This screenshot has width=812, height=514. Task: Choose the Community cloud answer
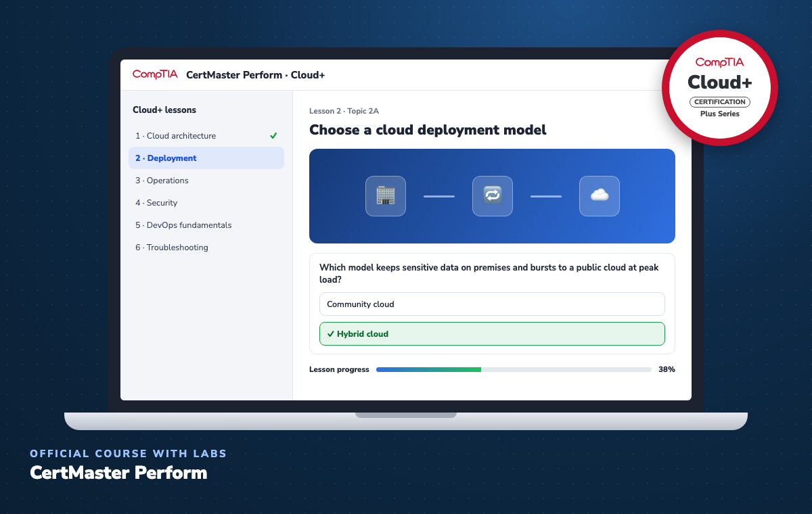(492, 304)
